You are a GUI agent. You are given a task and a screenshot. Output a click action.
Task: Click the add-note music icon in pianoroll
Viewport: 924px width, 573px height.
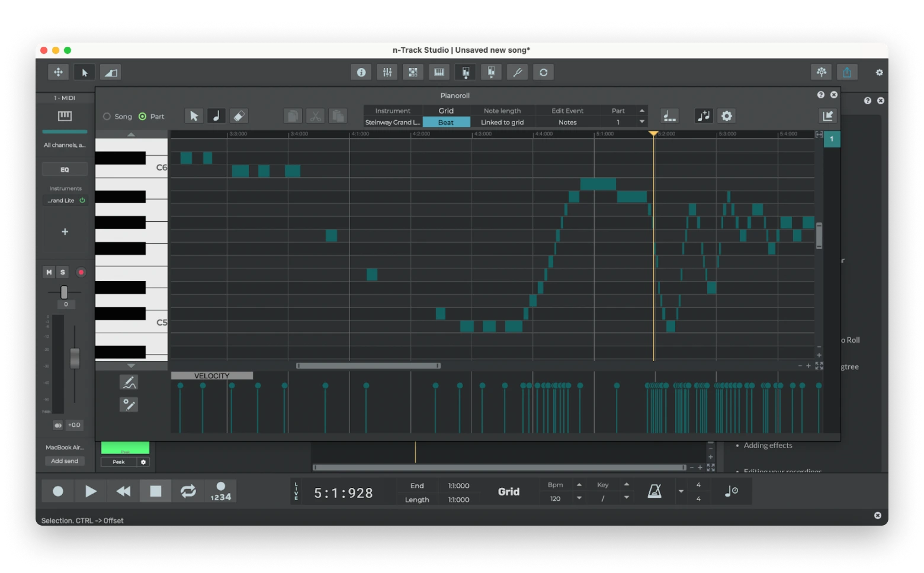pos(704,116)
